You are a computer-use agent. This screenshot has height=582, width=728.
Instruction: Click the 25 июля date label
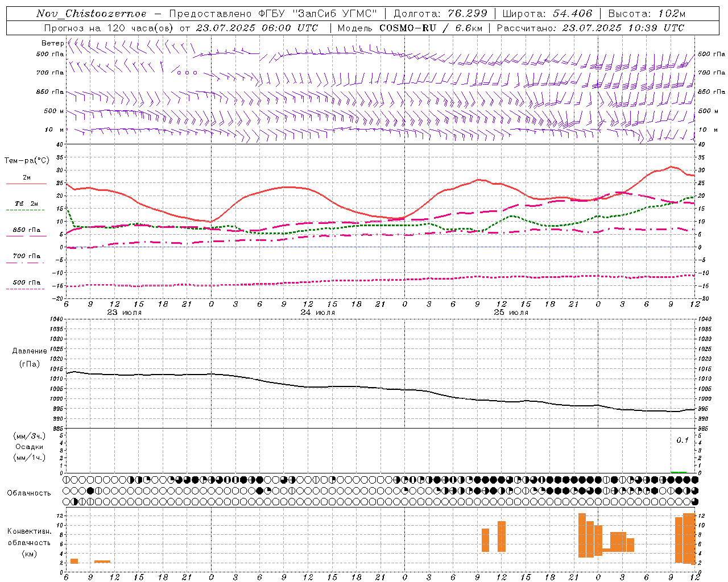click(511, 312)
